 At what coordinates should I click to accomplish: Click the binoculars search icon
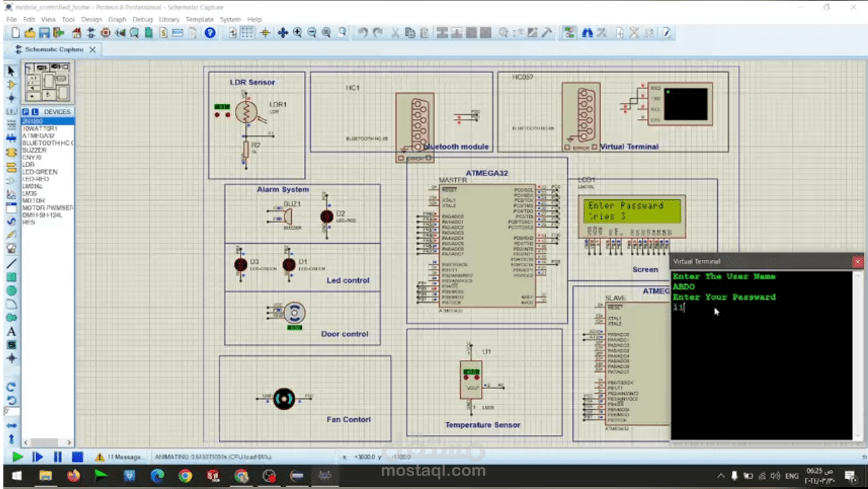[588, 32]
